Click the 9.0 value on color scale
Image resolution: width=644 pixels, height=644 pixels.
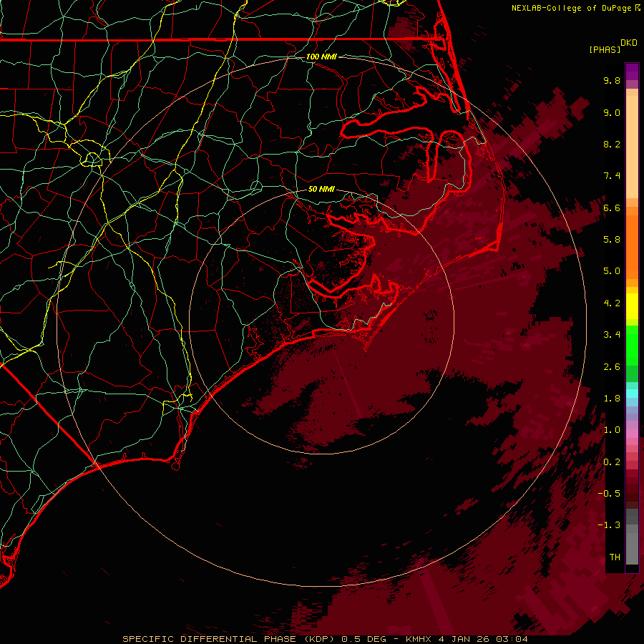612,112
